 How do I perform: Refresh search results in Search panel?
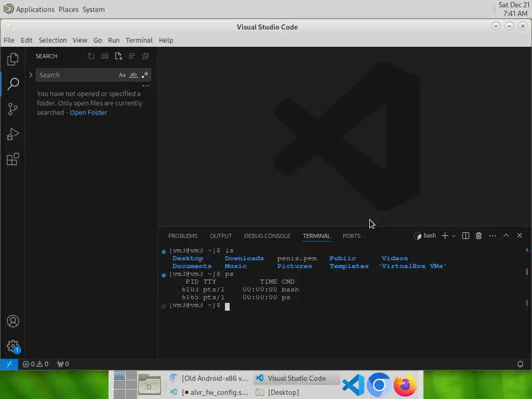pyautogui.click(x=91, y=56)
